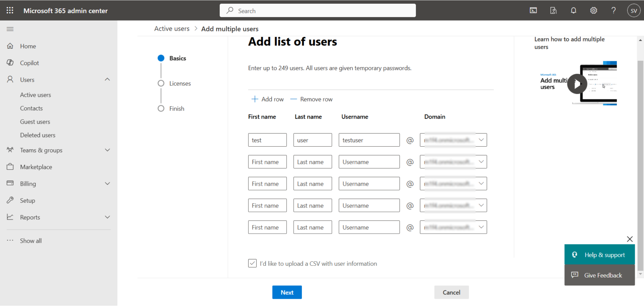
Task: Select the Licenses step circle
Action: point(161,83)
